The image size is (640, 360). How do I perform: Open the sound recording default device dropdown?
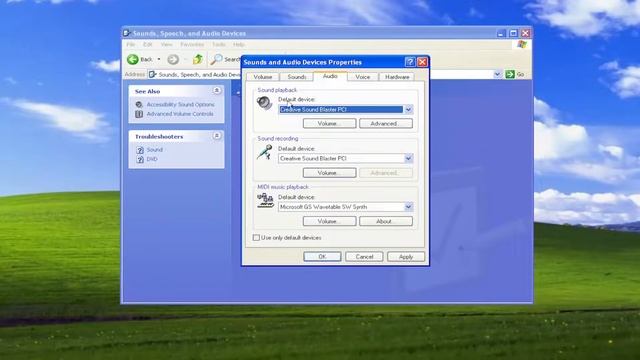[408, 158]
